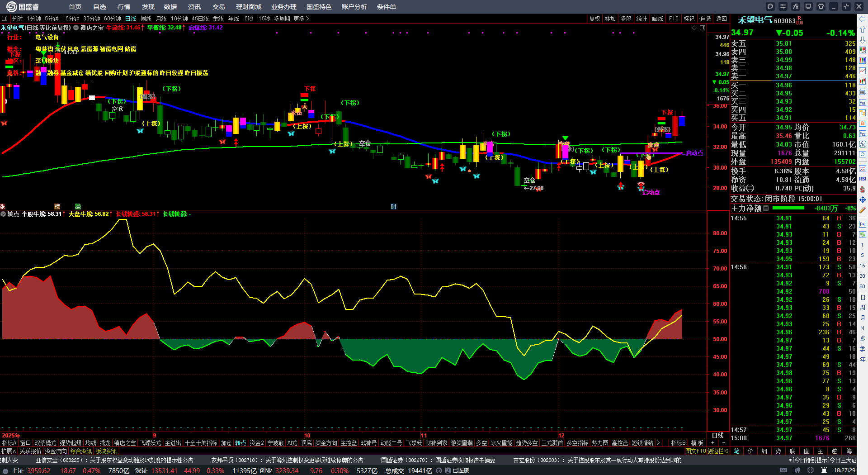Open the 账户分析 menu

[354, 7]
